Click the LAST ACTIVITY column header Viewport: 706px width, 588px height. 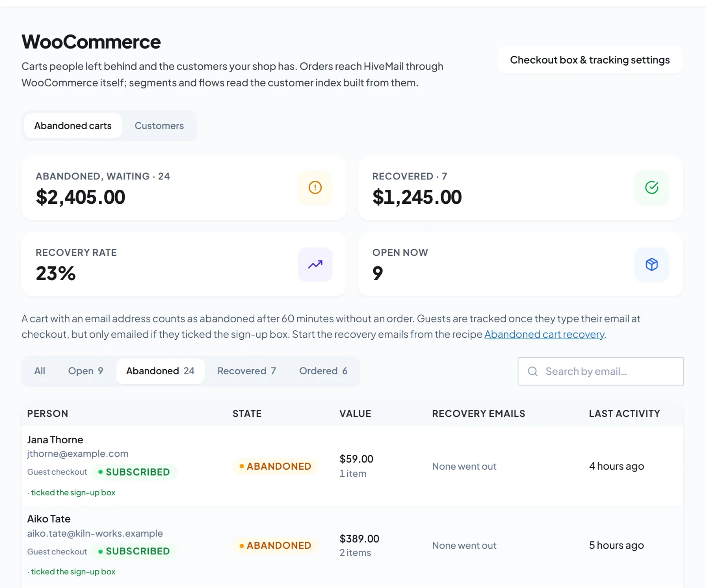624,414
